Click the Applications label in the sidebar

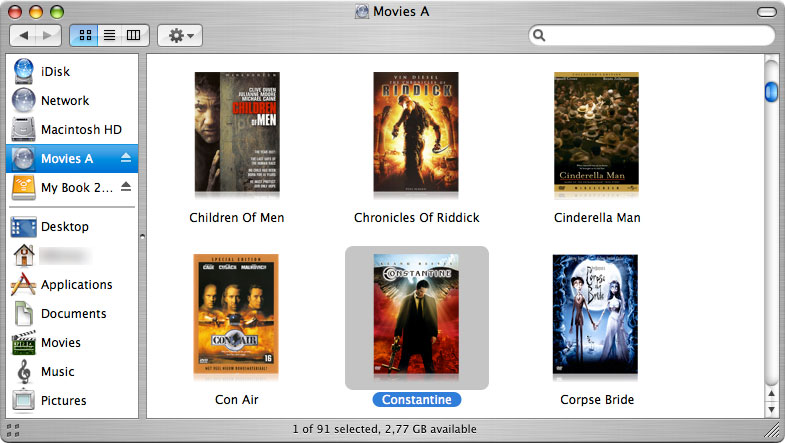click(x=77, y=285)
